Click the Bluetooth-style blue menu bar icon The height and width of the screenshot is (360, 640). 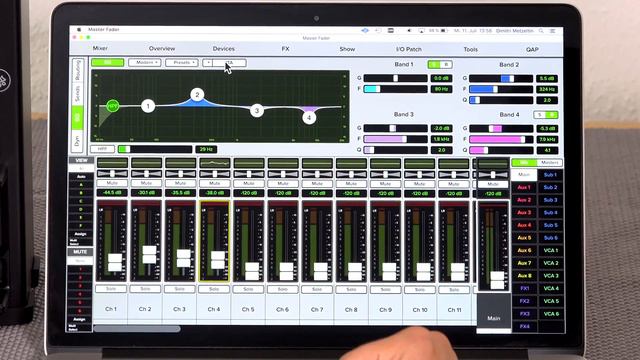(x=365, y=31)
